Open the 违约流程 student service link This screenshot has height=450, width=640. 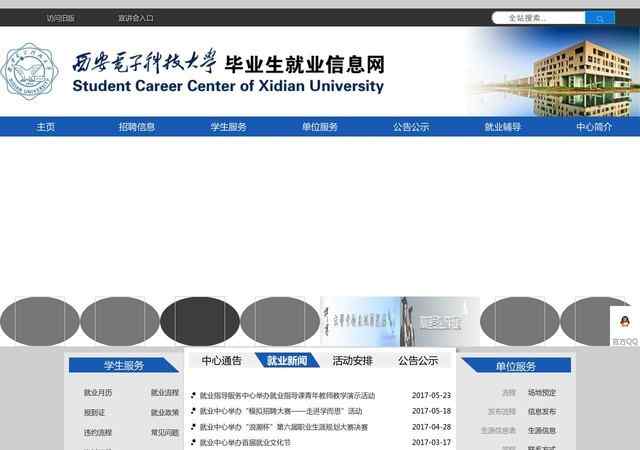click(98, 432)
